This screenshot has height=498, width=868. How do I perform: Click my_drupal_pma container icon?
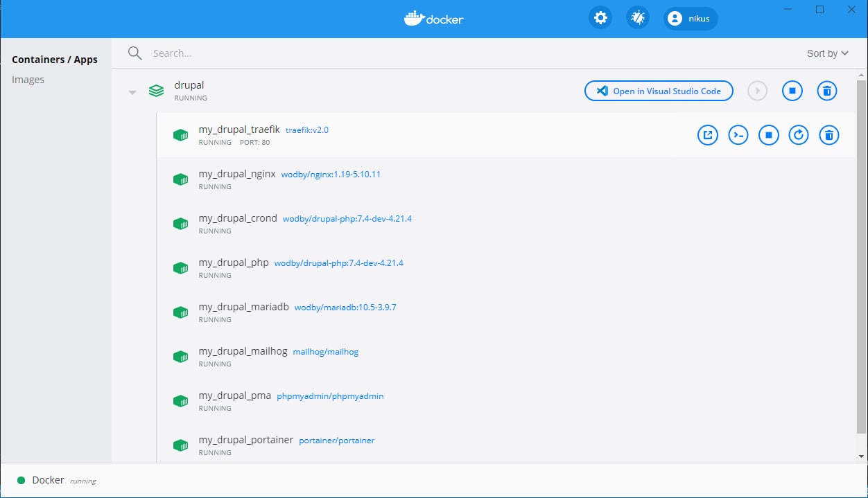(181, 401)
